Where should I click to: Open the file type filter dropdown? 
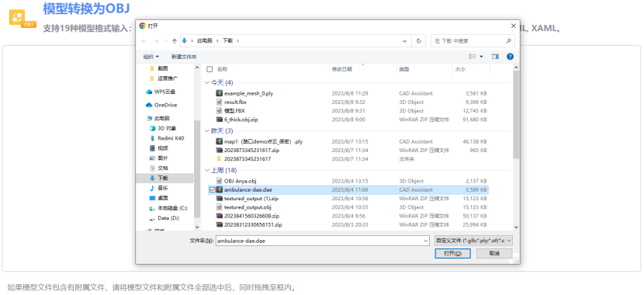click(x=473, y=241)
